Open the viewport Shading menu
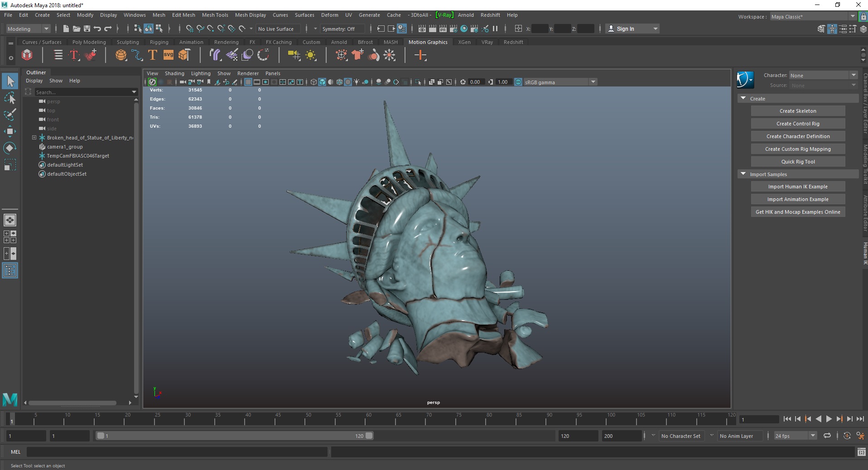The width and height of the screenshot is (868, 470). click(174, 73)
